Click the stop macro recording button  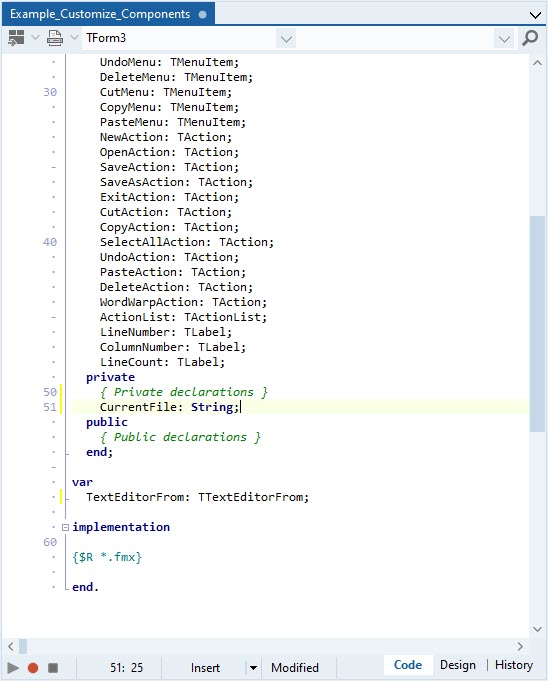tap(53, 668)
